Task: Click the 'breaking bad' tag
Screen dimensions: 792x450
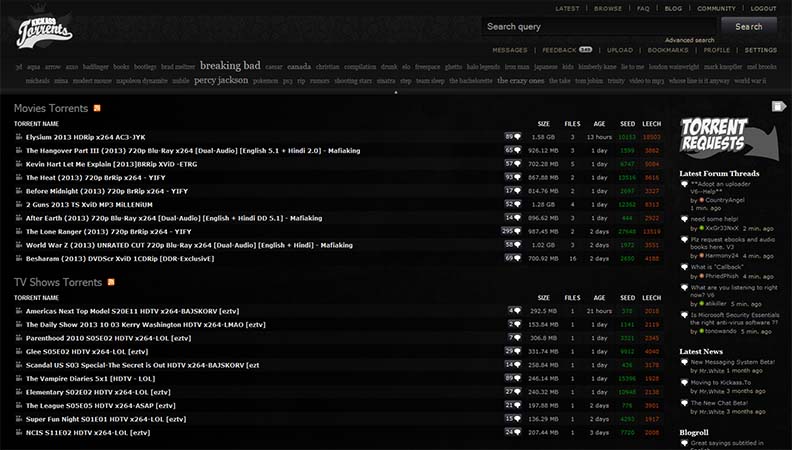Action: click(230, 65)
